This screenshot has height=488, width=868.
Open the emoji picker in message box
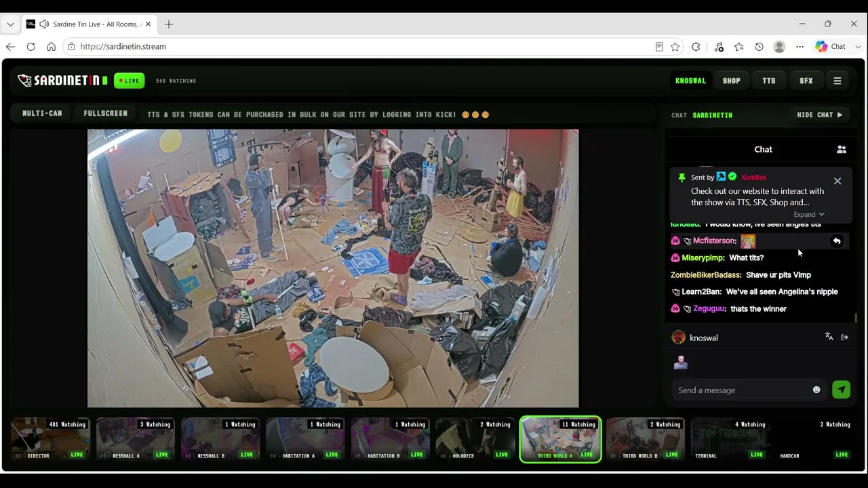click(x=816, y=390)
